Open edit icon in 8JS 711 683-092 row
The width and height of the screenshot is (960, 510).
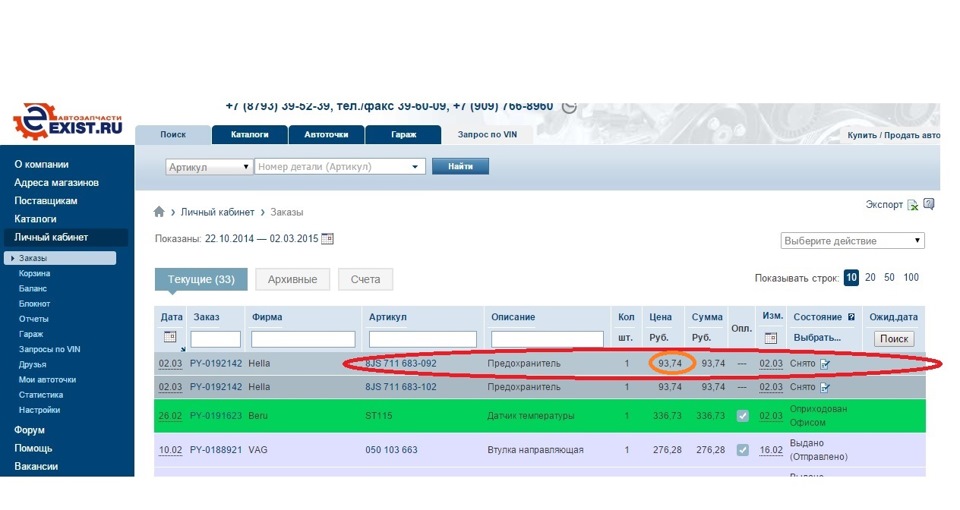coord(825,364)
